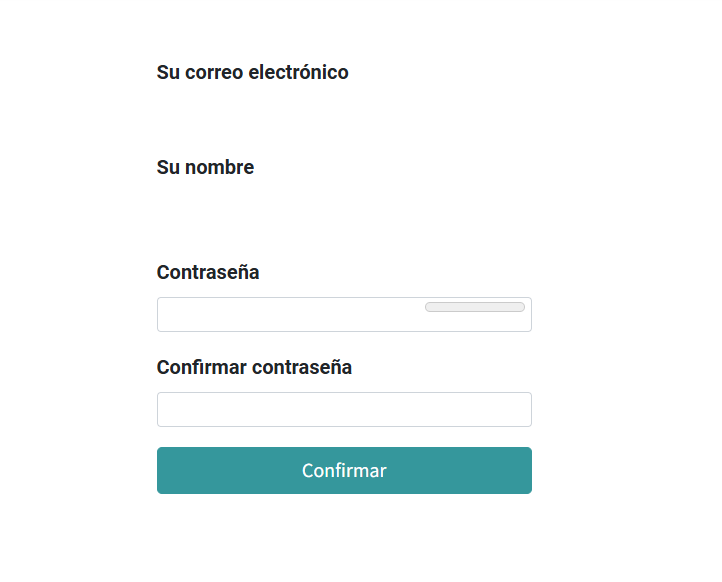This screenshot has width=722, height=582.
Task: Select the first password text box
Action: [x=290, y=315]
